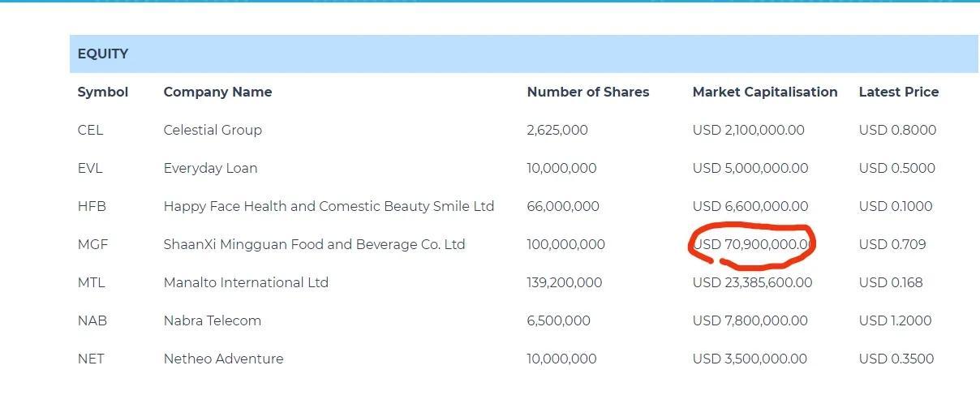The image size is (980, 417).
Task: Select the HFB ticker symbol
Action: pyautogui.click(x=92, y=207)
